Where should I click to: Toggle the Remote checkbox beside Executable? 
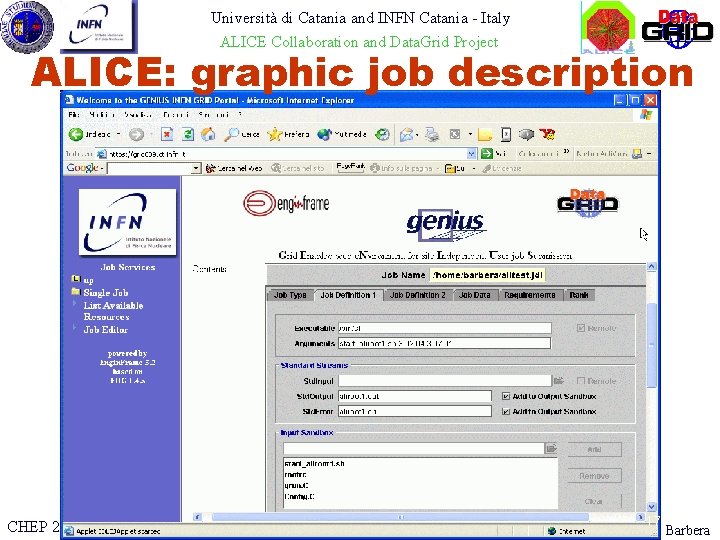(581, 328)
